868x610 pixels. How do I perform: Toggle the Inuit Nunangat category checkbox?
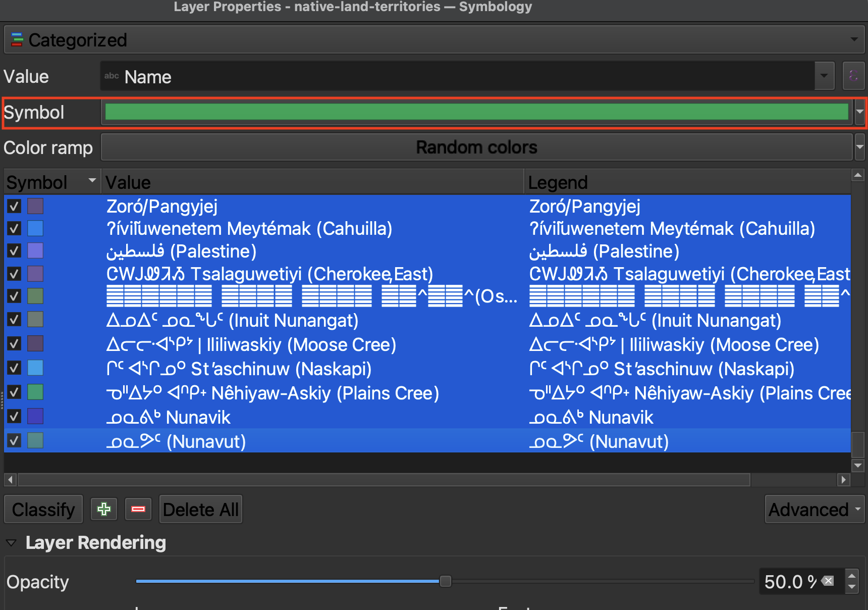(x=14, y=320)
